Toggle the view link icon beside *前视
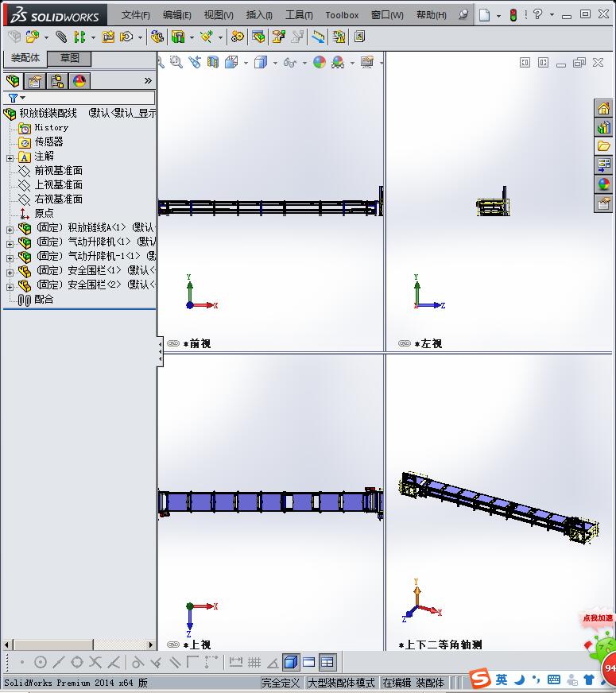616x693 pixels. click(173, 343)
